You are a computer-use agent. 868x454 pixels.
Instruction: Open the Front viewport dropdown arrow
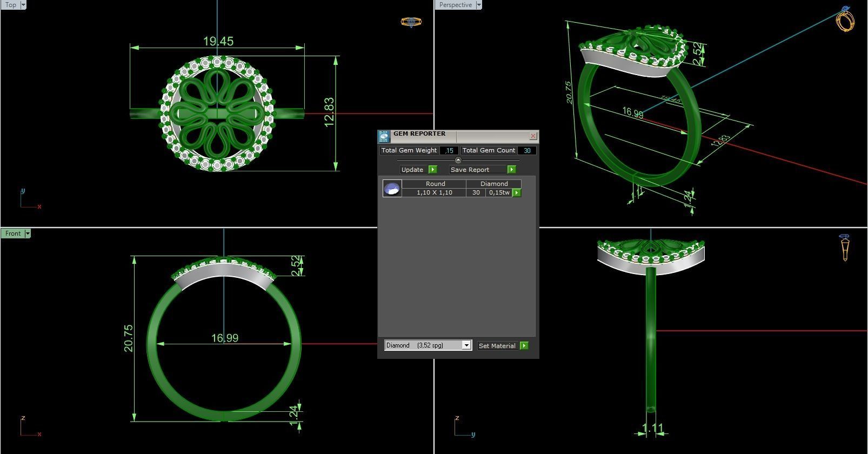pos(28,233)
